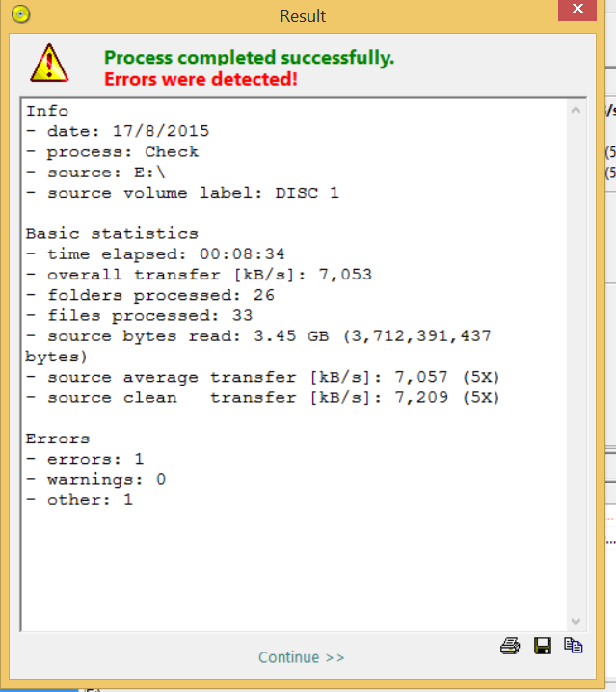
Task: Save the report using floppy disk icon
Action: (x=542, y=646)
